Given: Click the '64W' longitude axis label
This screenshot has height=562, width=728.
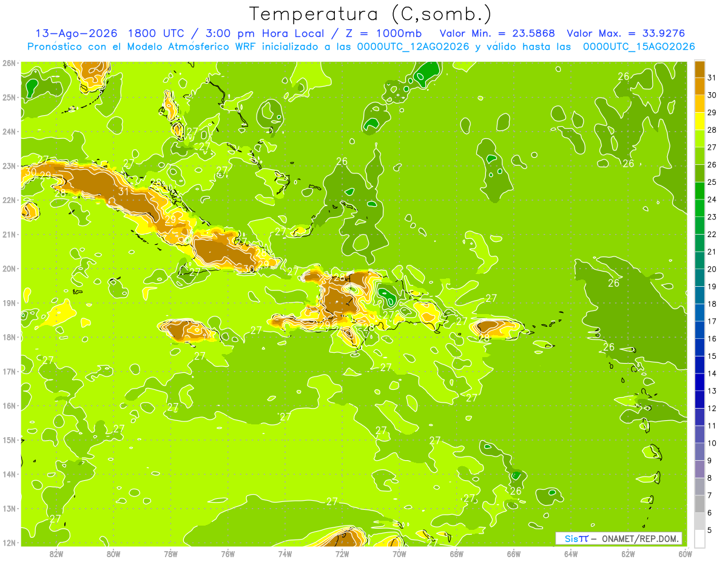Looking at the screenshot, I should pyautogui.click(x=571, y=554).
